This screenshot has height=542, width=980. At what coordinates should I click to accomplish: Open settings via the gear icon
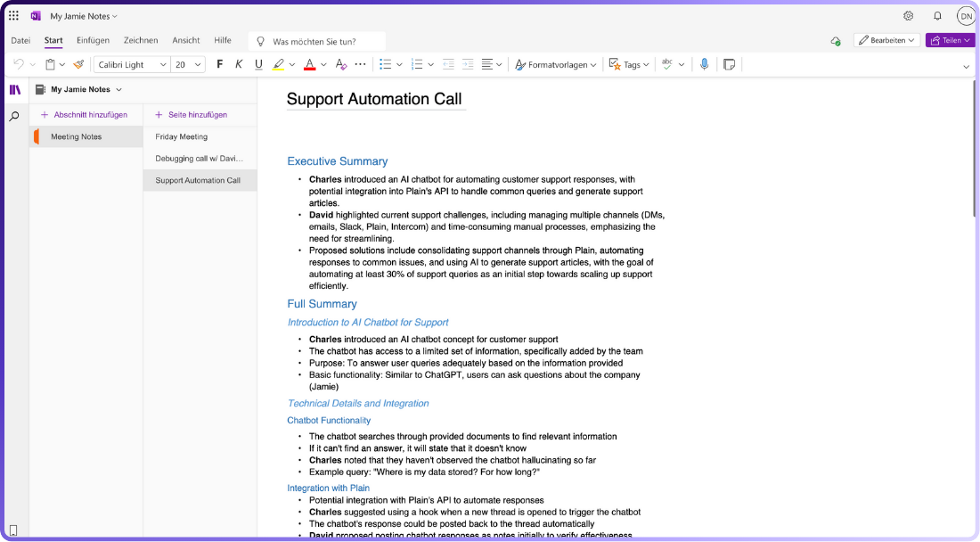[908, 16]
